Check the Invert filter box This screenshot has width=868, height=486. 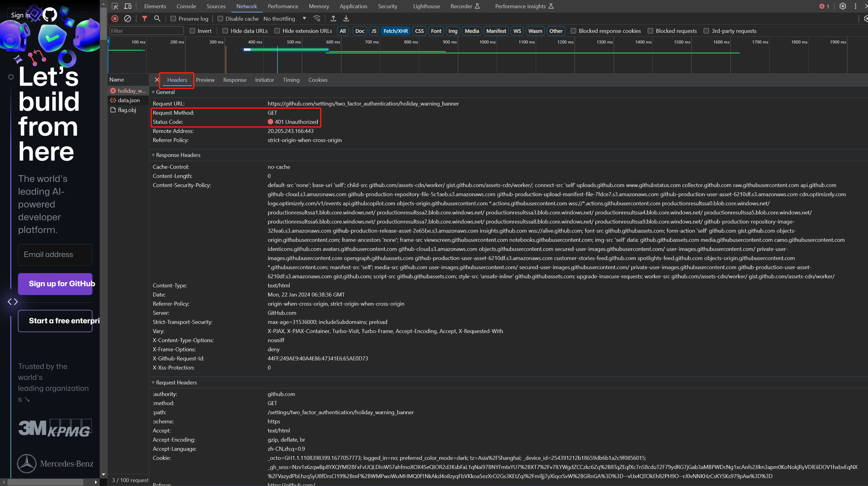(192, 31)
